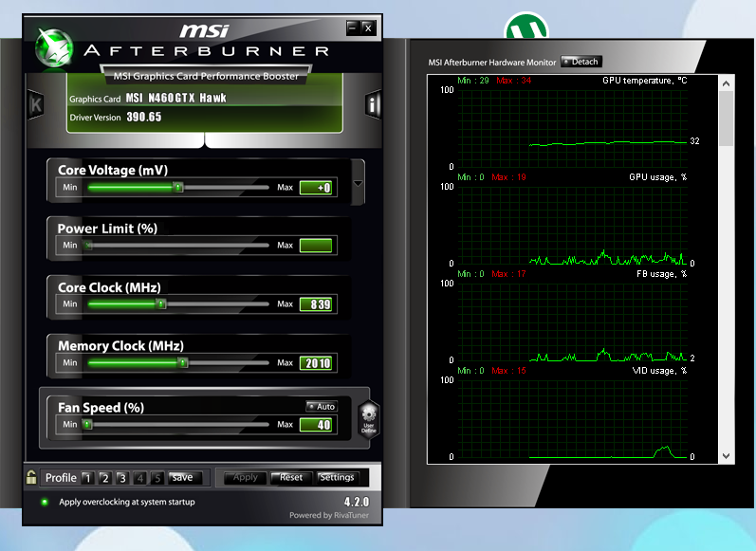Click the driver version 390.65 text
Viewport: 756px width, 551px height.
point(143,118)
